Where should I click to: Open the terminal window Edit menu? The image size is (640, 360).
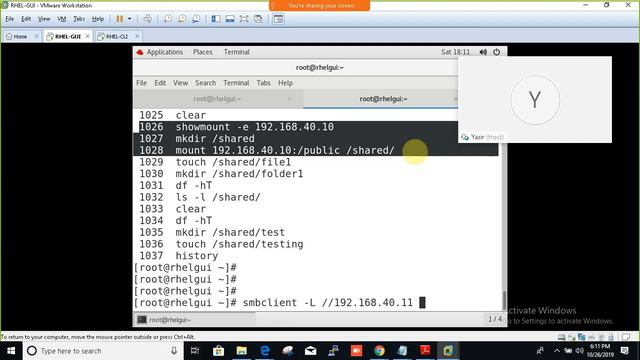[x=160, y=83]
